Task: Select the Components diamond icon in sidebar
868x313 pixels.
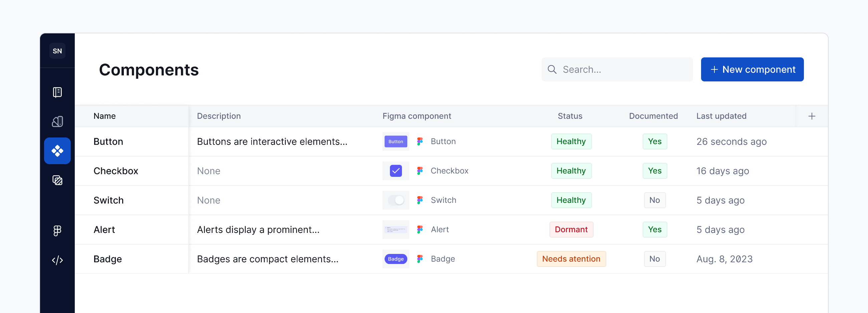Action: [x=57, y=151]
